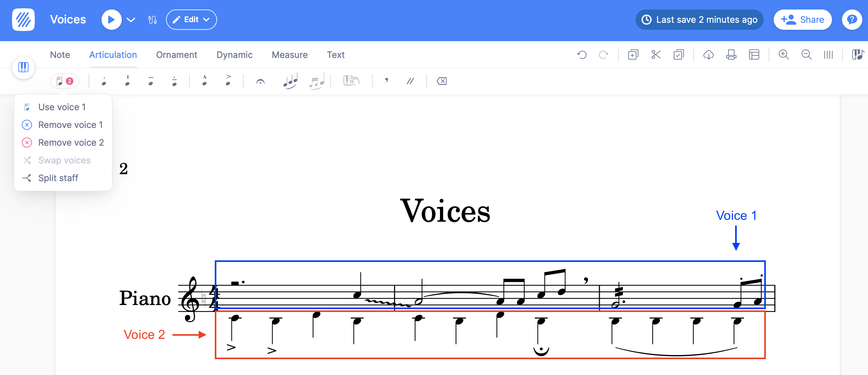This screenshot has height=375, width=868.
Task: Zoom in on the score
Action: tap(784, 54)
